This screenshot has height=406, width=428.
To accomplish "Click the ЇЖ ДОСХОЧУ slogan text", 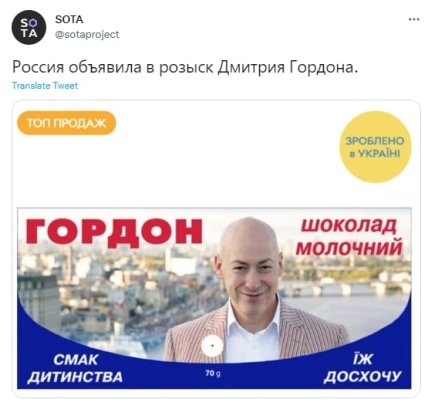I will 362,367.
